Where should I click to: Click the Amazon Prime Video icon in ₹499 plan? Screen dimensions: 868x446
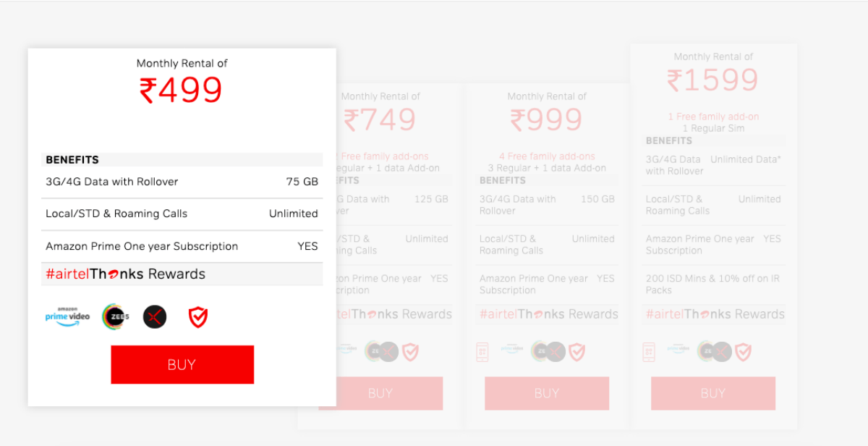(x=68, y=316)
